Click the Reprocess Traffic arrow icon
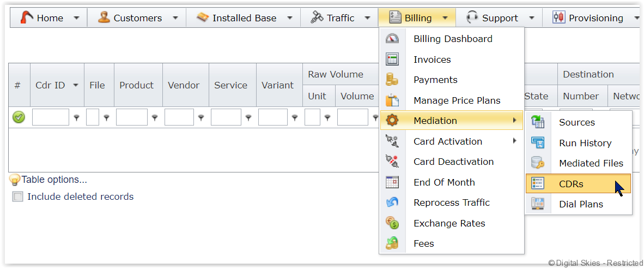The width and height of the screenshot is (644, 268). (392, 203)
